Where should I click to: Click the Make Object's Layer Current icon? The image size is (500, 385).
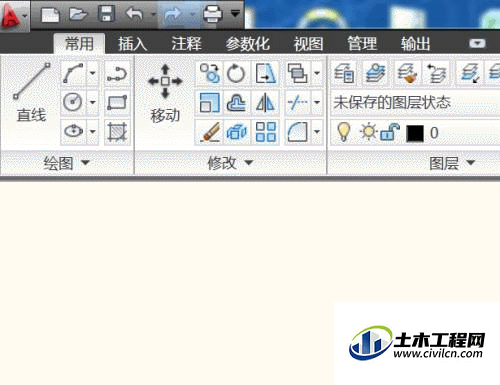(x=376, y=73)
